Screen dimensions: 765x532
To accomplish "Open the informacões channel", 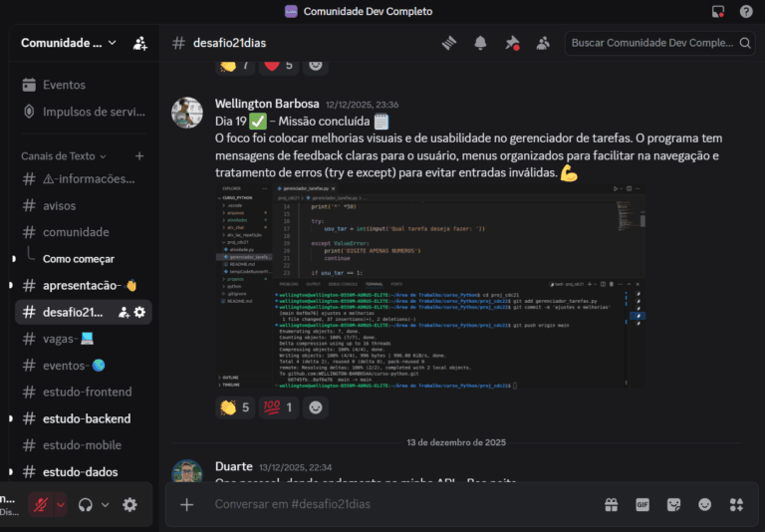I will [x=83, y=179].
